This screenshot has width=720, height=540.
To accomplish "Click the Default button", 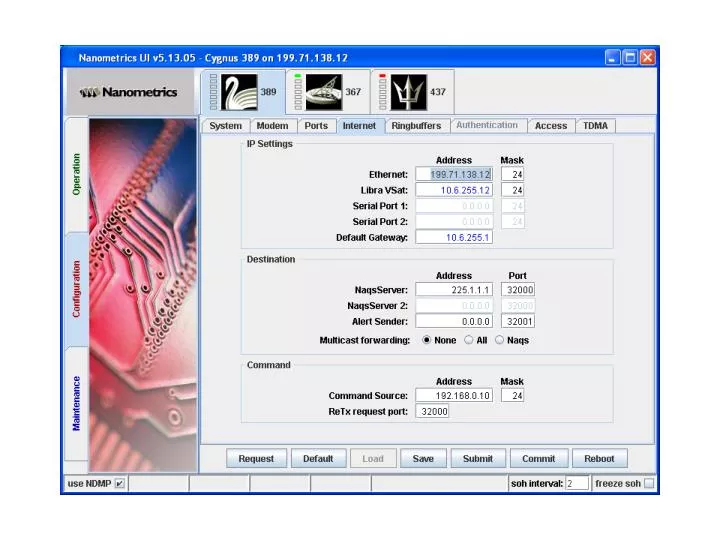I will tap(318, 459).
